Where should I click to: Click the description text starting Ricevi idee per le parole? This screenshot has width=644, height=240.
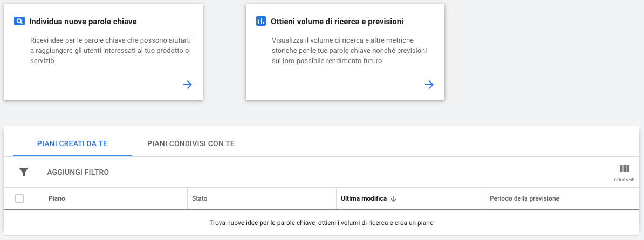[111, 51]
